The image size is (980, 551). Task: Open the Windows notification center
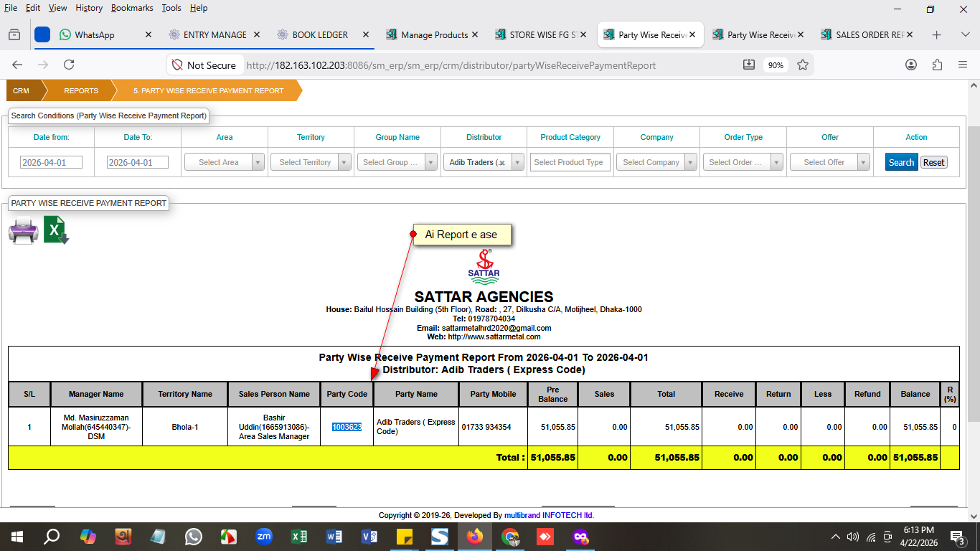point(957,536)
